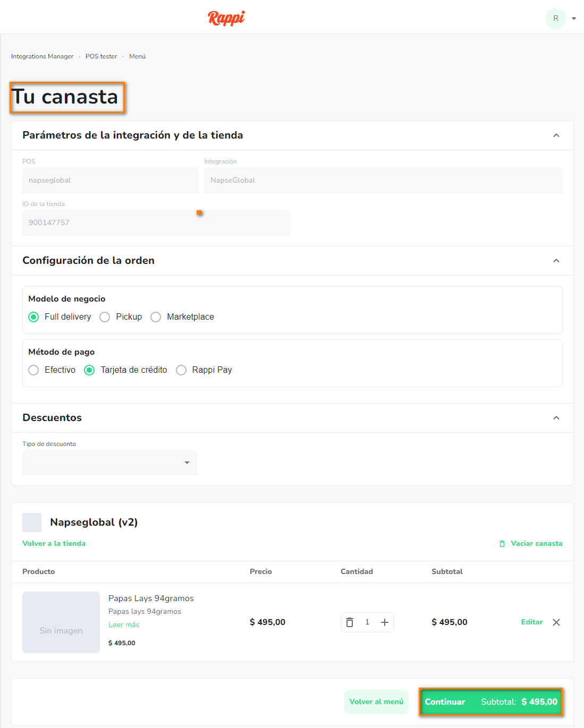This screenshot has width=584, height=728.
Task: Click the Rappi logo
Action: click(x=226, y=18)
